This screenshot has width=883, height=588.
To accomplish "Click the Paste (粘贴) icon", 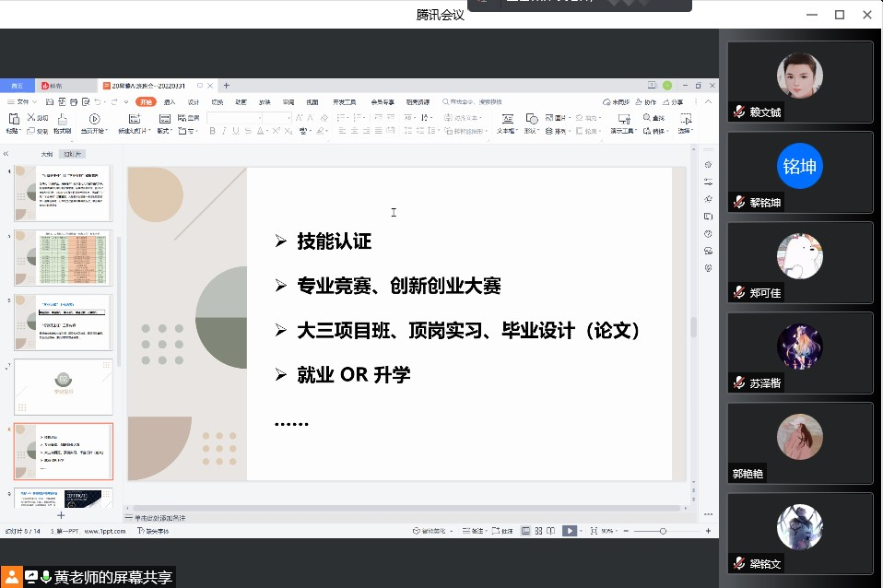I will (x=13, y=119).
